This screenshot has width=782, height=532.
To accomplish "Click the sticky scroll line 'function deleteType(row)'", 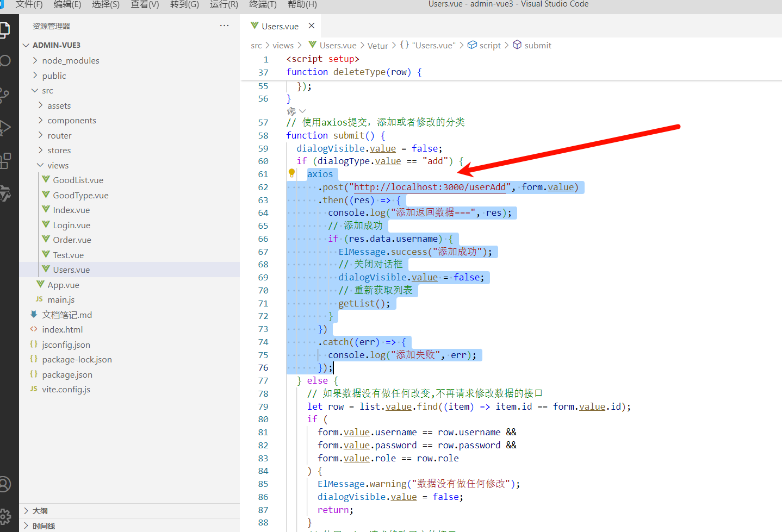I will tap(354, 72).
